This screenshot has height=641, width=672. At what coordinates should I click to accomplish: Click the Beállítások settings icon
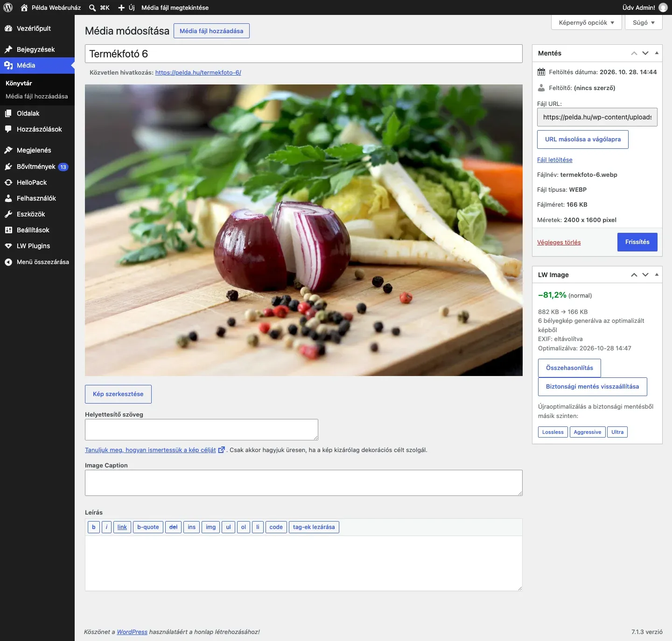pos(8,230)
